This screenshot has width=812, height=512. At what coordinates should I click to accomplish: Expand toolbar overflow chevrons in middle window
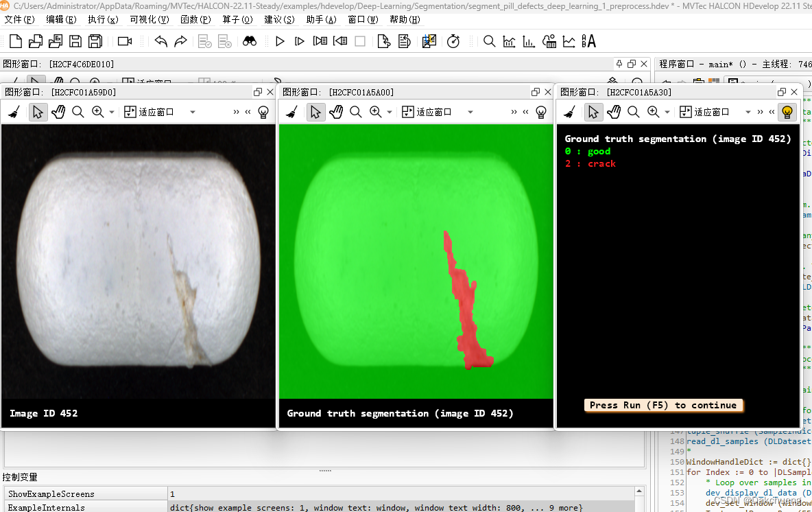[x=514, y=112]
